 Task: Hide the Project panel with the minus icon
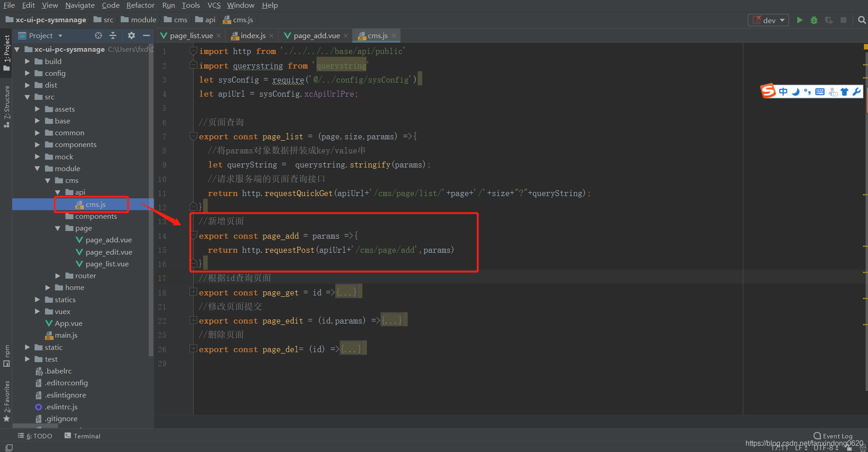pos(146,35)
